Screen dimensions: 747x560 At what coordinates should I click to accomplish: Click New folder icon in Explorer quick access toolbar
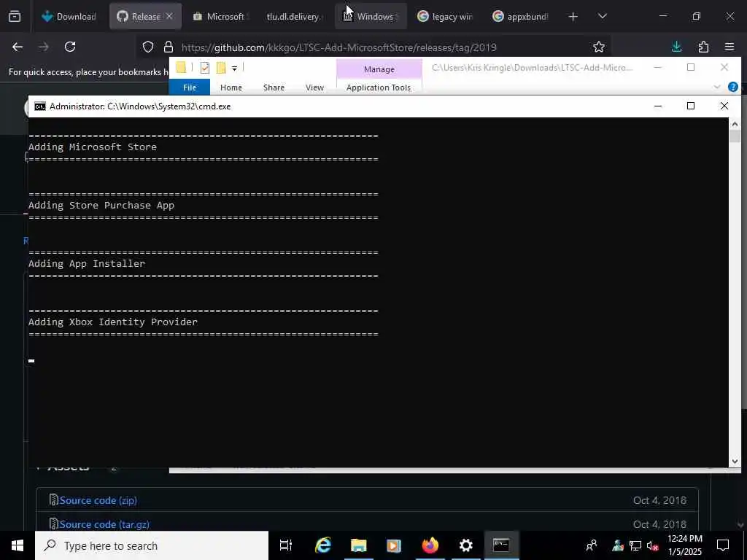pos(221,68)
